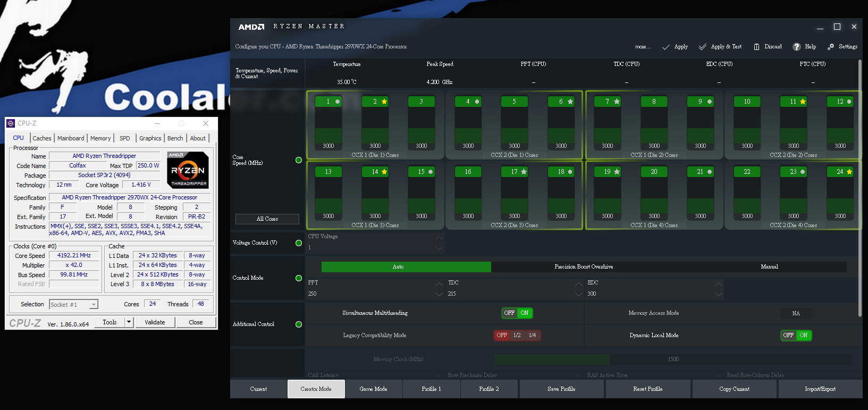This screenshot has height=410, width=868.
Task: Switch Simultaneous Multithreading to ON
Action: tap(525, 313)
